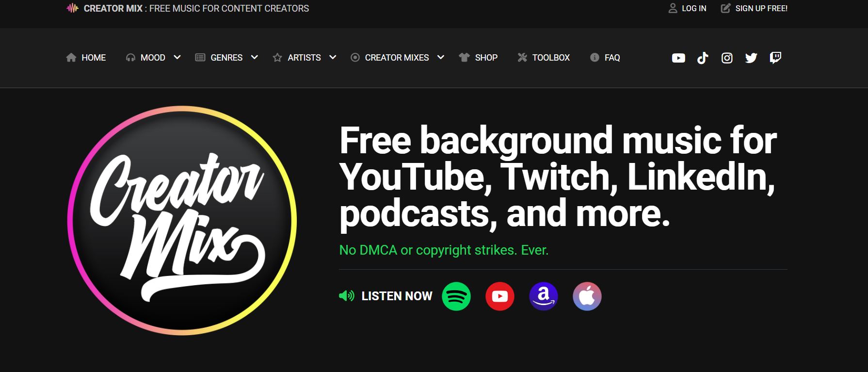
Task: Click the round Creator Mix logo
Action: point(182,220)
